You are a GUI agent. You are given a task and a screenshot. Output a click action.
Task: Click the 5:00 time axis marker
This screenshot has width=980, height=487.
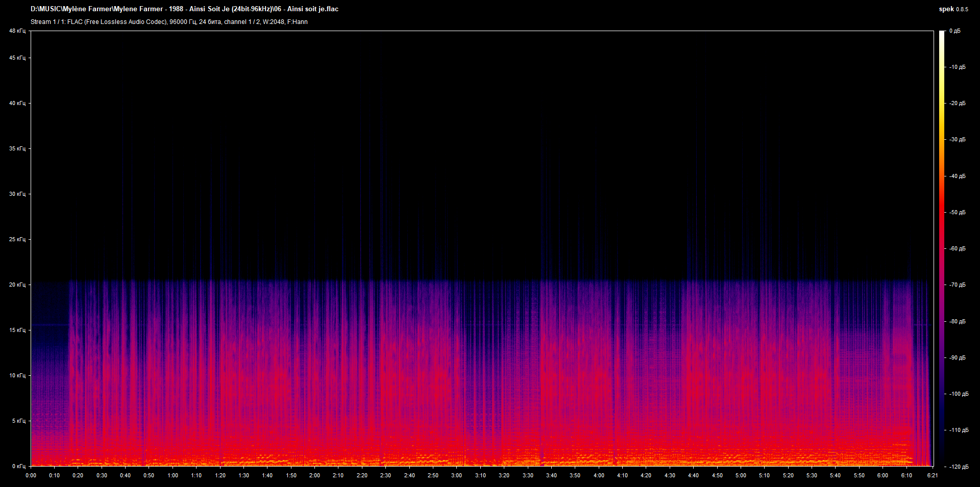[741, 475]
